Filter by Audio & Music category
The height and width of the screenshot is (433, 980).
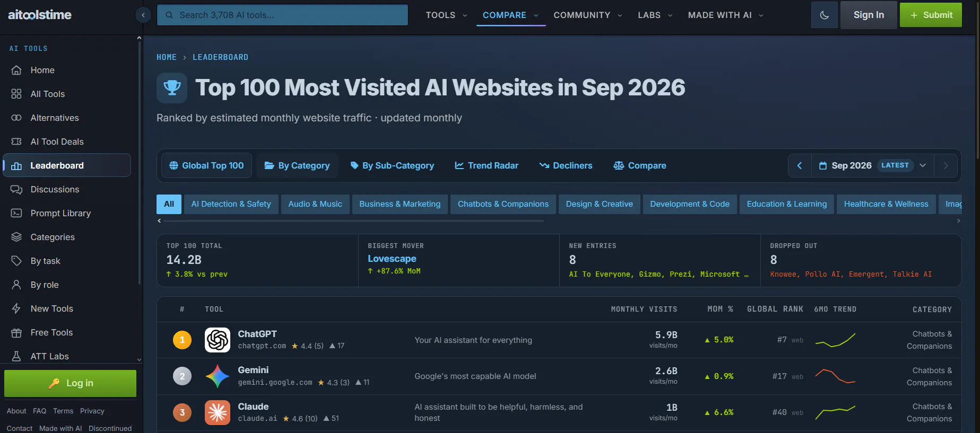(315, 204)
